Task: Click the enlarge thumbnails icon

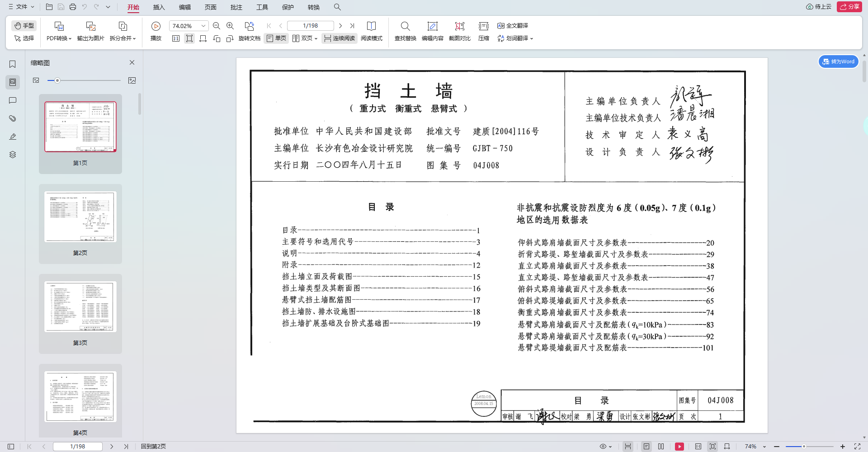Action: pyautogui.click(x=132, y=80)
